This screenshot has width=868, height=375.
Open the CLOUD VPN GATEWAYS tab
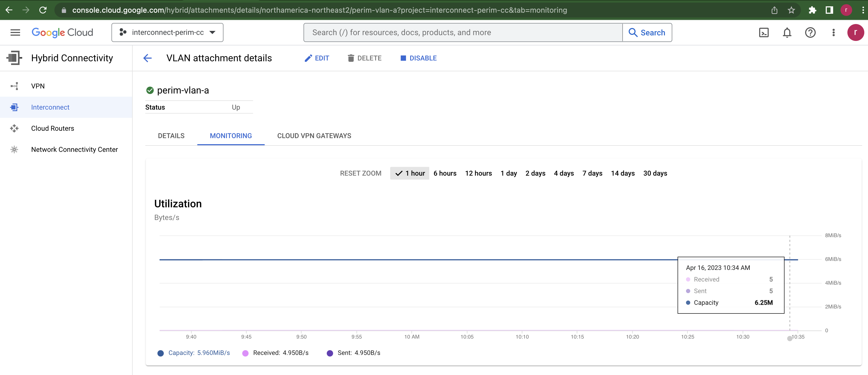[x=314, y=136]
